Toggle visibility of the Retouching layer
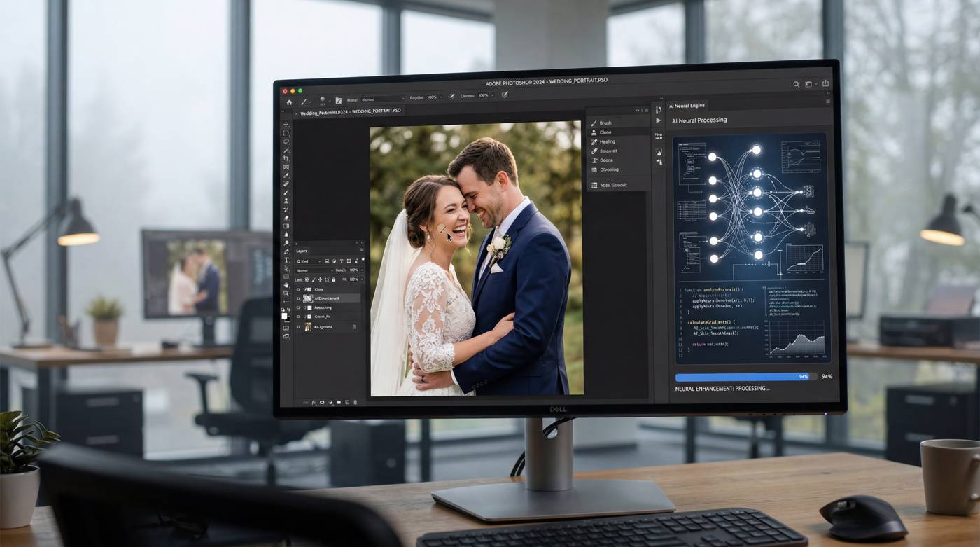 (298, 307)
